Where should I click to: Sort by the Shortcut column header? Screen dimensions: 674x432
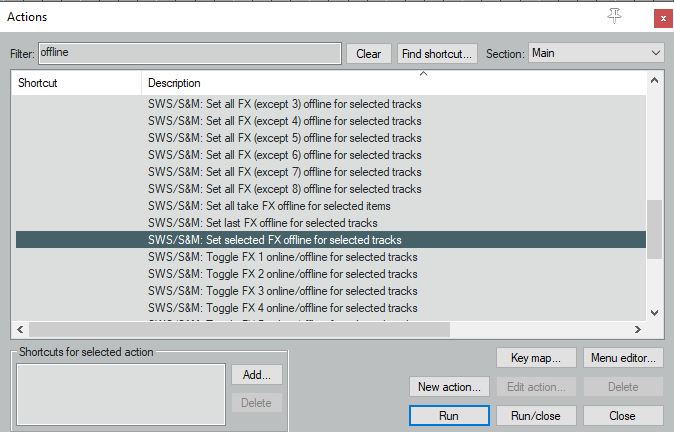(77, 83)
